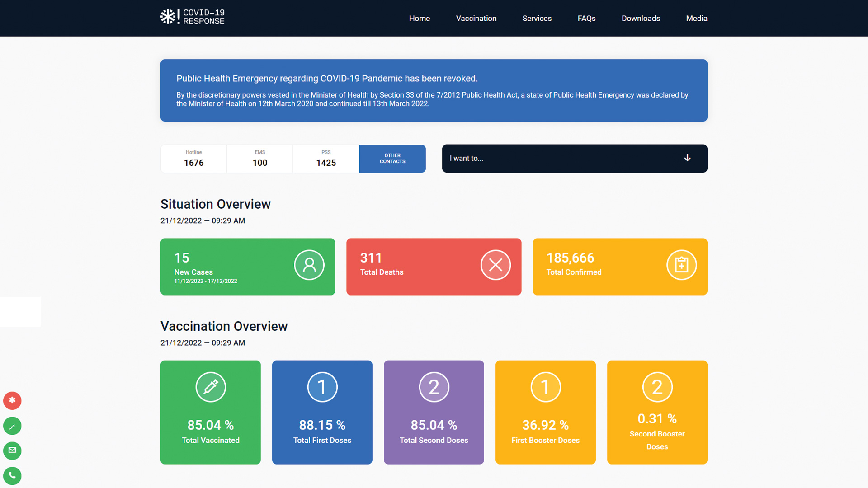This screenshot has width=868, height=488.
Task: Click the 'Total Vaccinated' label
Action: coord(211,440)
